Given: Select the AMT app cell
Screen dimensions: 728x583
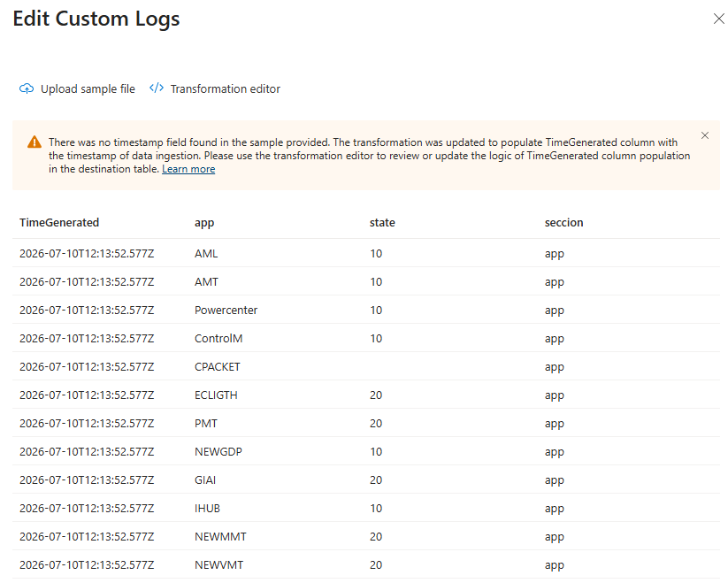Looking at the screenshot, I should [206, 281].
